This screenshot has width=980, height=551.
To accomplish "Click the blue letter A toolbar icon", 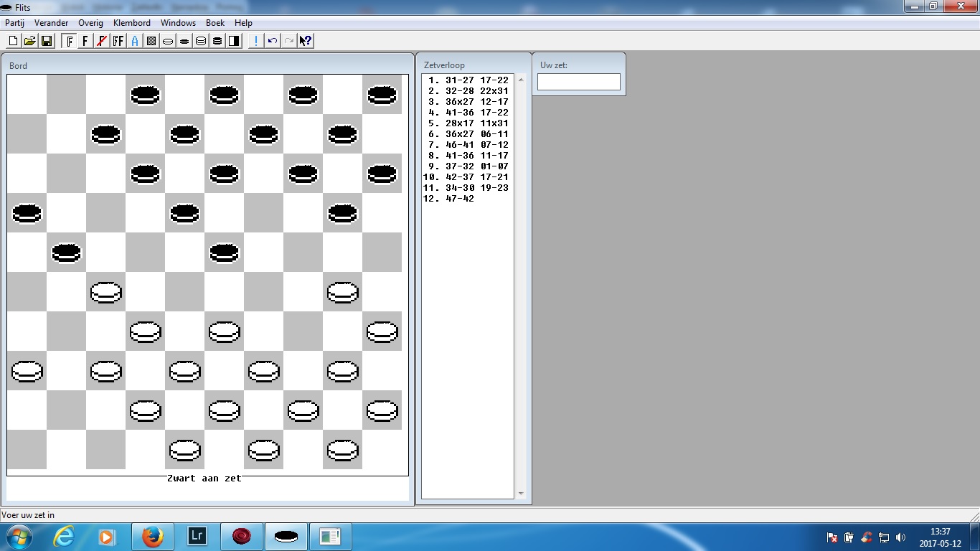I will click(x=134, y=41).
